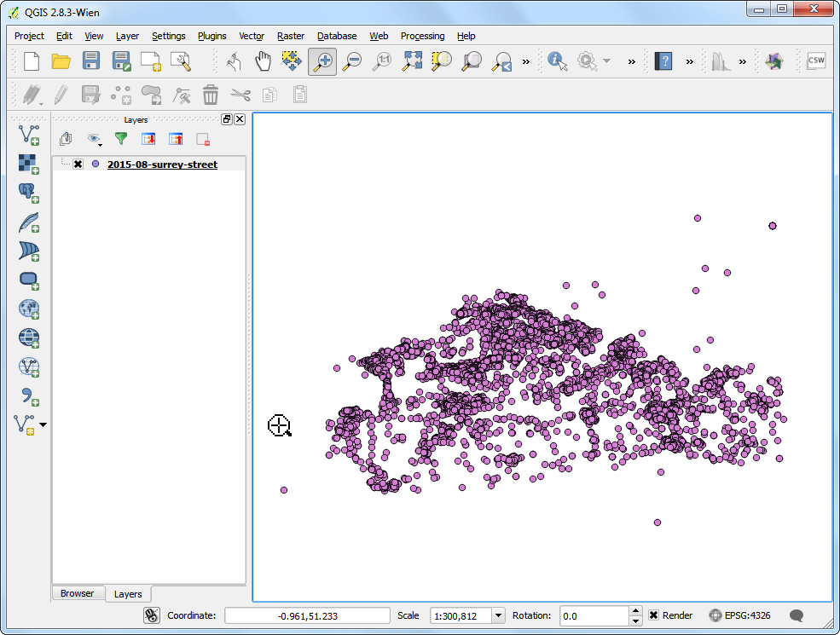Screen dimensions: 840x635
Task: Open the Plugins menu
Action: click(x=211, y=36)
